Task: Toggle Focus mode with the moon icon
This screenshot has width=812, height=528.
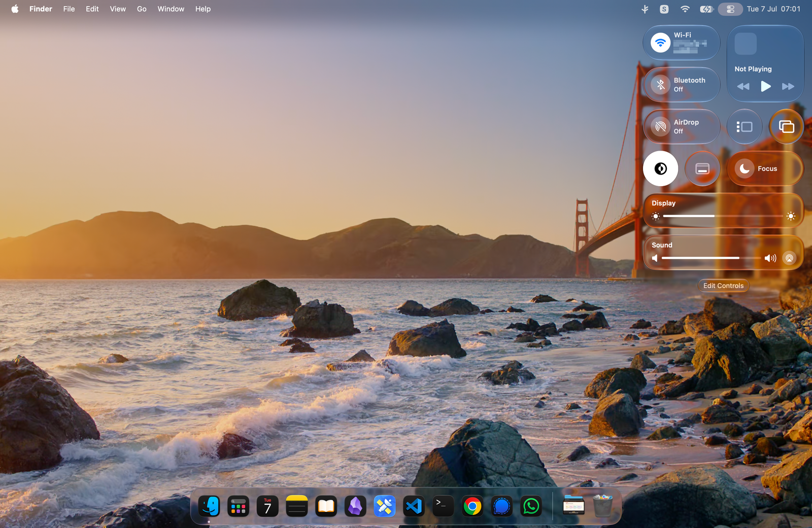Action: pyautogui.click(x=745, y=169)
